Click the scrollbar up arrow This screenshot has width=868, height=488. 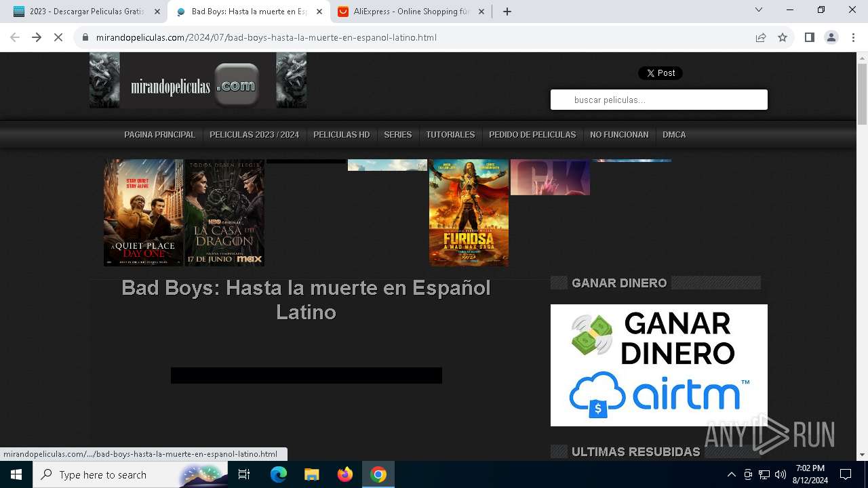click(x=862, y=58)
